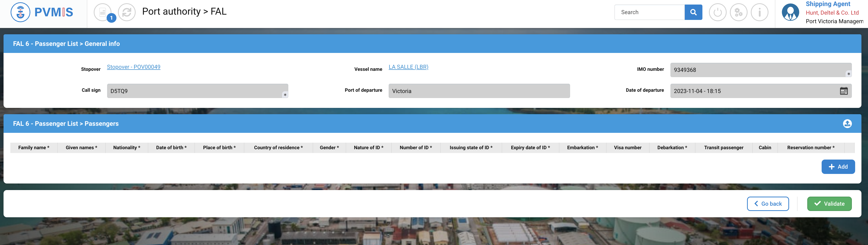Click the refresh arrows icon
Screen dimensions: 868x245
[x=127, y=12]
